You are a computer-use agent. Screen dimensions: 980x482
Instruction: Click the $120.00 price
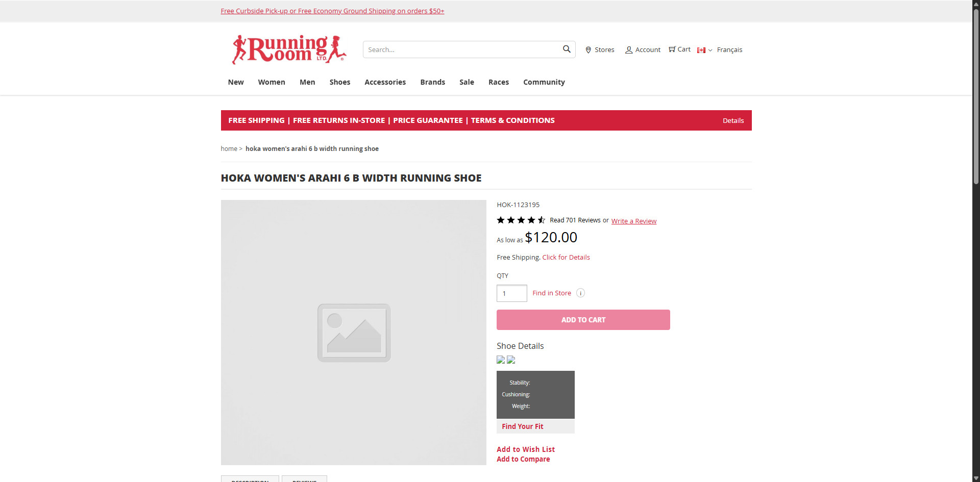pyautogui.click(x=551, y=237)
